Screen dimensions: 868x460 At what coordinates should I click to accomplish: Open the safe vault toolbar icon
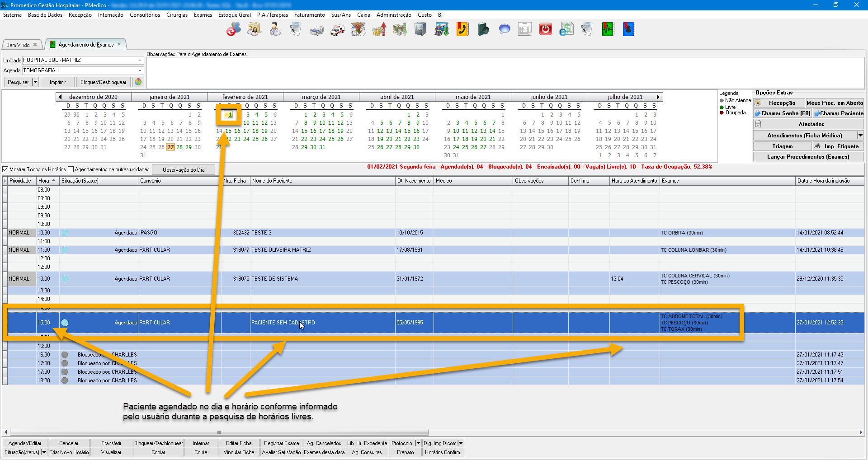coord(420,30)
